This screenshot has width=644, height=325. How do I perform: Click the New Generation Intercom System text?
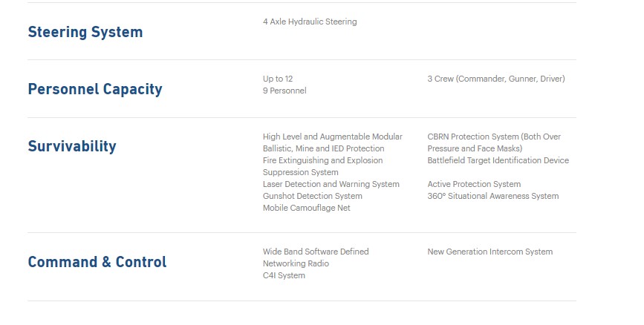(x=489, y=252)
